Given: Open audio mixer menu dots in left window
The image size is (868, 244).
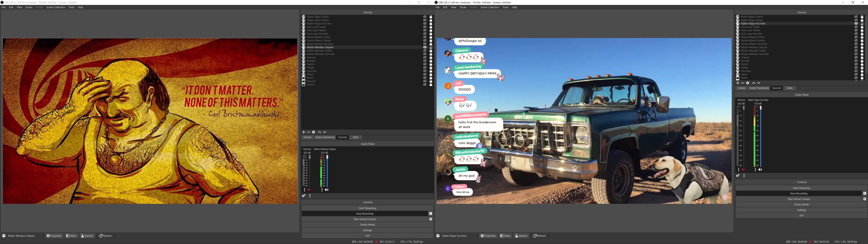Looking at the screenshot, I should coord(310,196).
